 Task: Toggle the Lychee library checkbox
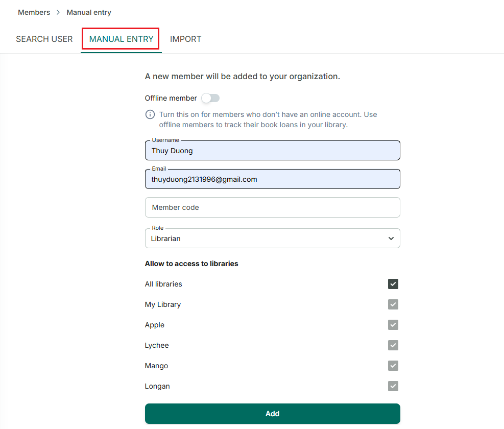(393, 345)
